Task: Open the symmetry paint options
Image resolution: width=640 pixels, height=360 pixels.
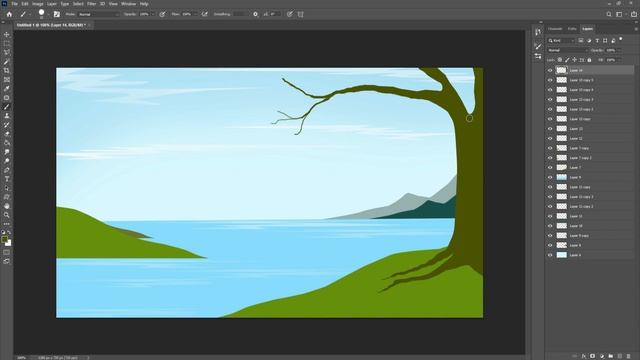Action: click(300, 14)
